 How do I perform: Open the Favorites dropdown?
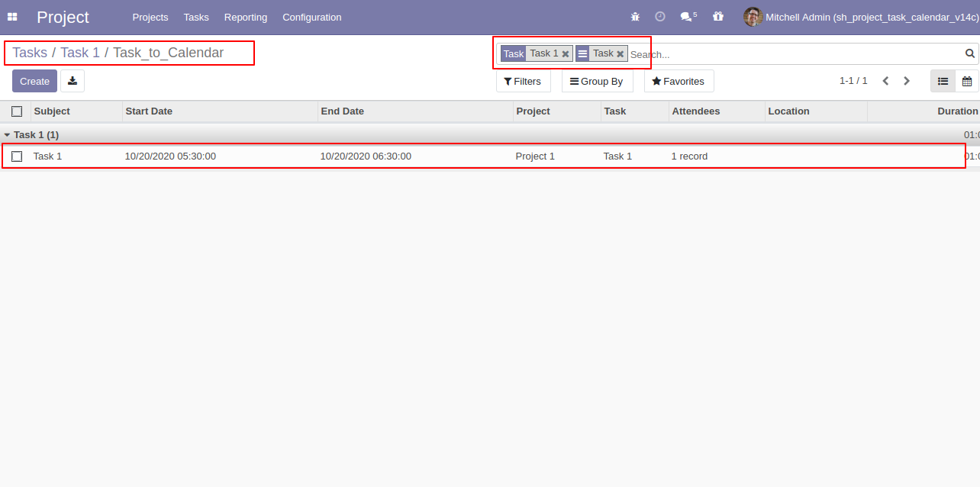click(679, 81)
